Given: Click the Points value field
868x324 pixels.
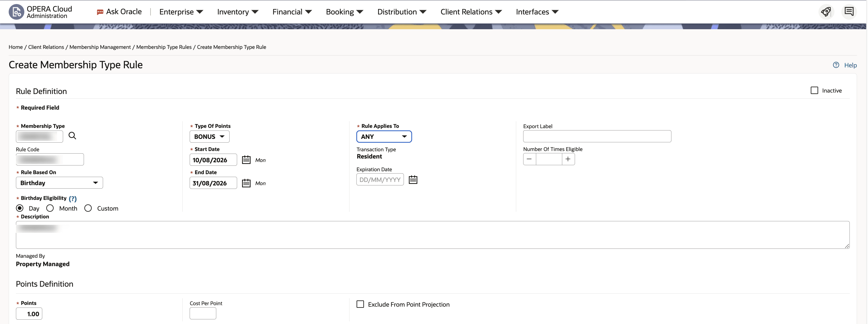Looking at the screenshot, I should 29,314.
